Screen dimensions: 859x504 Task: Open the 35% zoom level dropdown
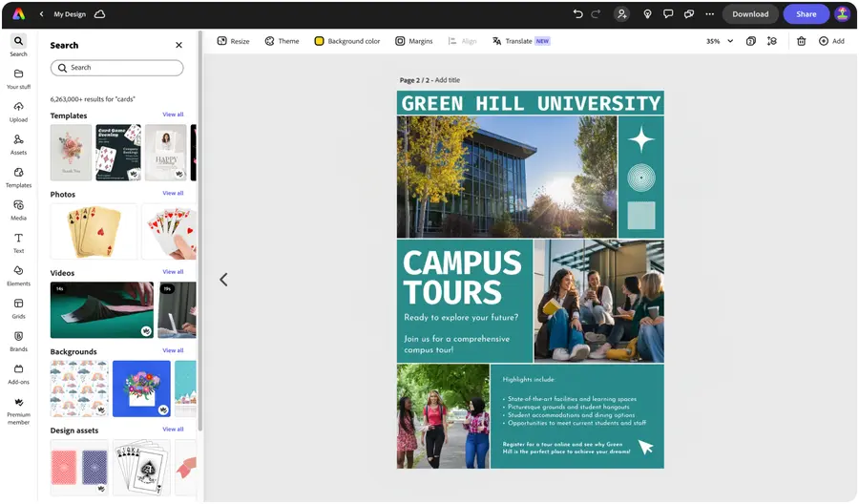point(720,41)
